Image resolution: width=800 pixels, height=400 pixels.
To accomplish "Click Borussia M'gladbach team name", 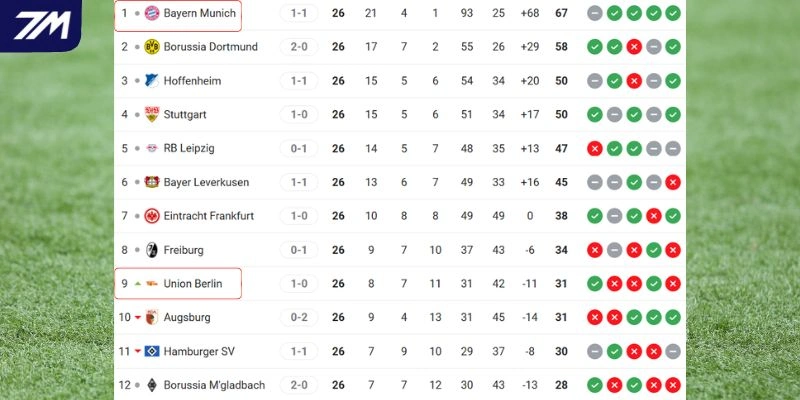I will click(x=214, y=386).
